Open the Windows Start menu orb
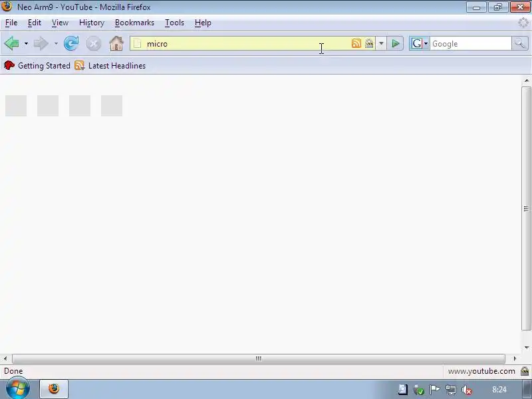 pyautogui.click(x=17, y=388)
